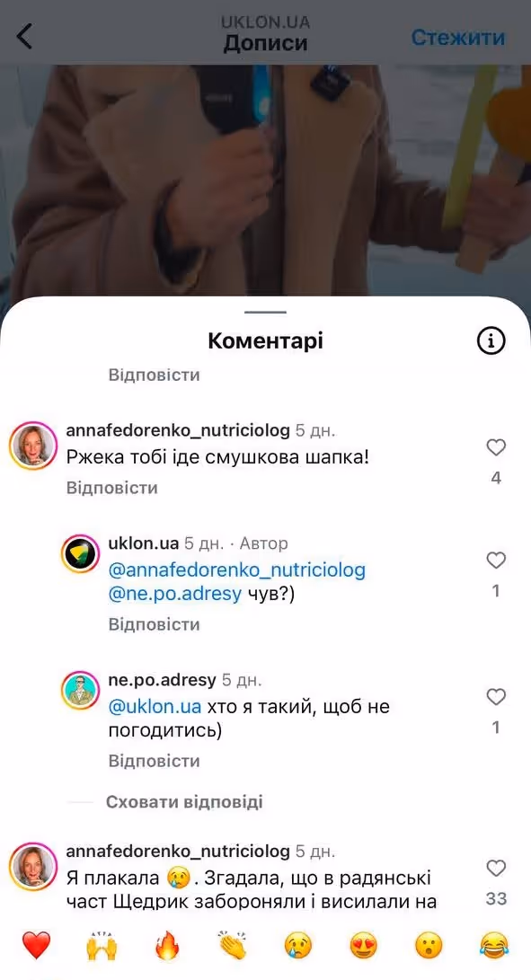Grab the comments sheet drag handle
Screen dimensions: 531x980
pos(265,312)
